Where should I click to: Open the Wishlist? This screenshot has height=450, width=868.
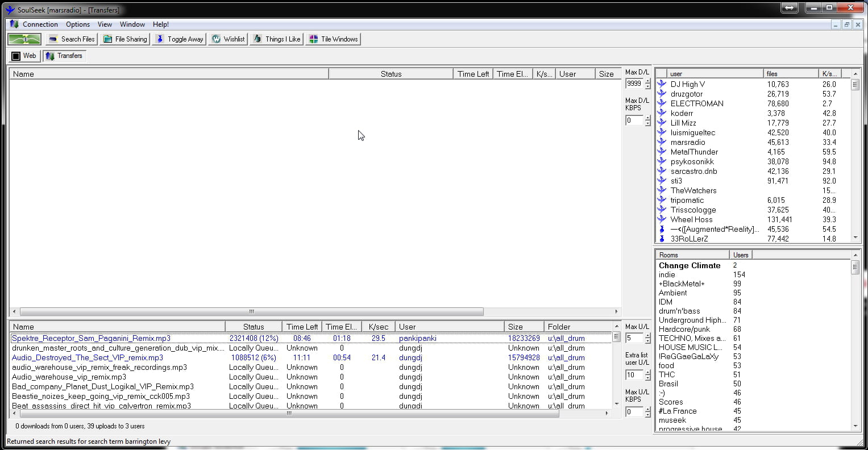pyautogui.click(x=228, y=39)
